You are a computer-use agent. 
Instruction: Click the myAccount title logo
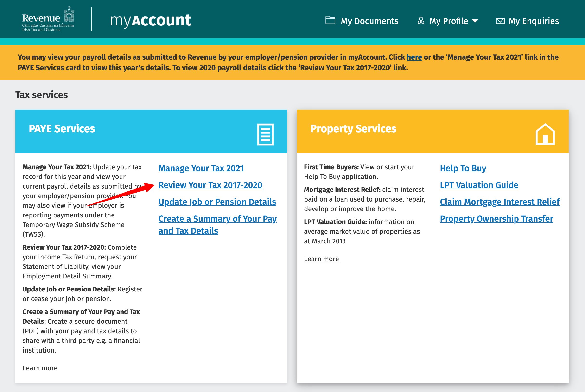pos(151,20)
